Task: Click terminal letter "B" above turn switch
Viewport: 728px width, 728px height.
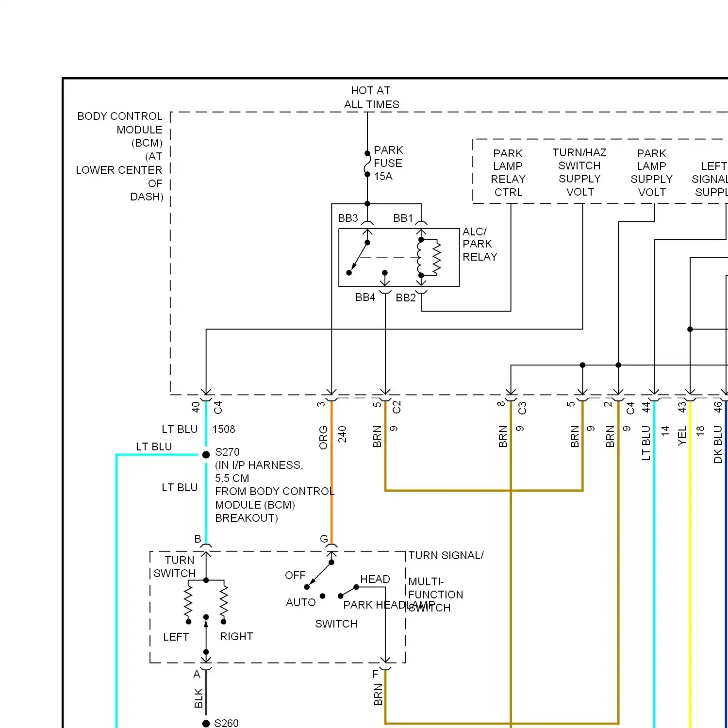Action: [x=198, y=539]
